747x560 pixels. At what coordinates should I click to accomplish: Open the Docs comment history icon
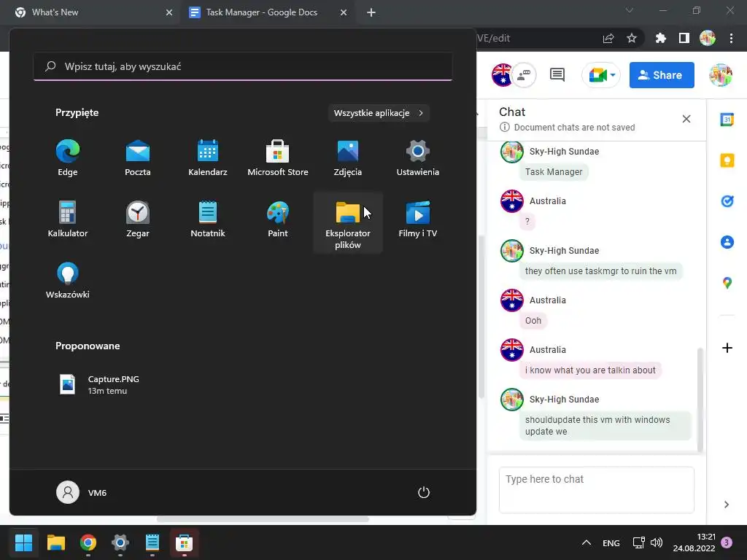tap(557, 75)
